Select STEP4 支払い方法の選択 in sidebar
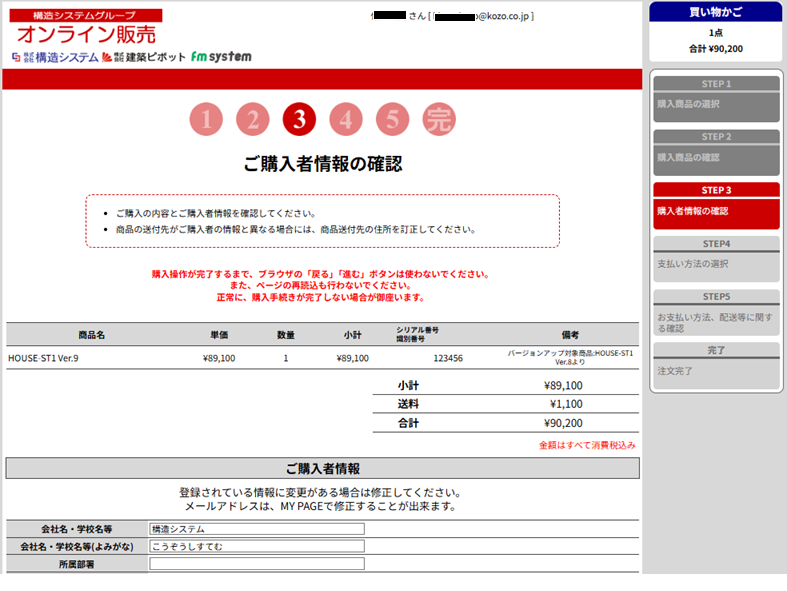Screen dimensions: 787x591 [715, 259]
